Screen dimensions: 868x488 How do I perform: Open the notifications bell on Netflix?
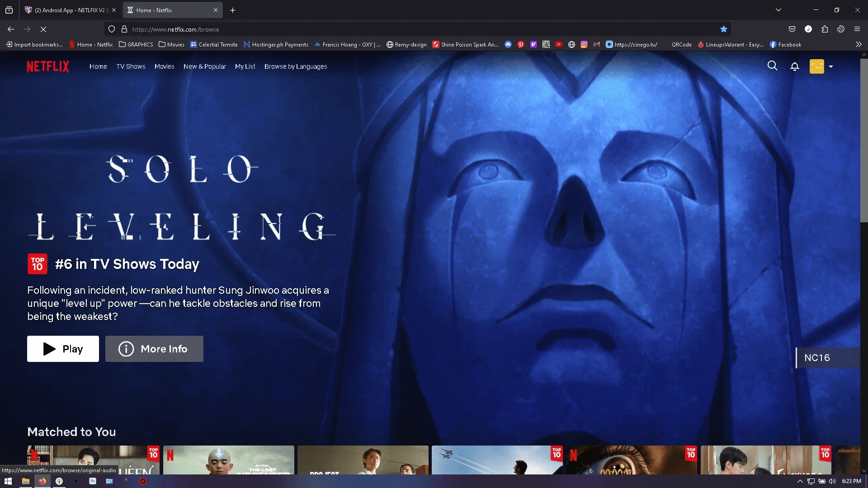pyautogui.click(x=795, y=66)
